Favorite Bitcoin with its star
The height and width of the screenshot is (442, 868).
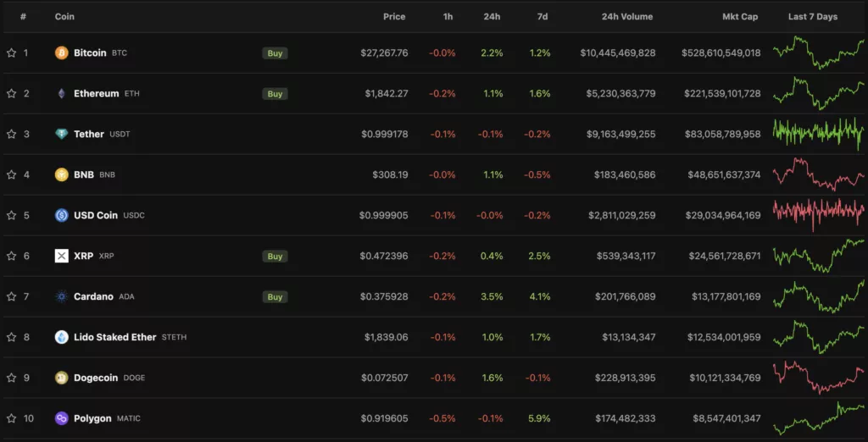click(11, 52)
